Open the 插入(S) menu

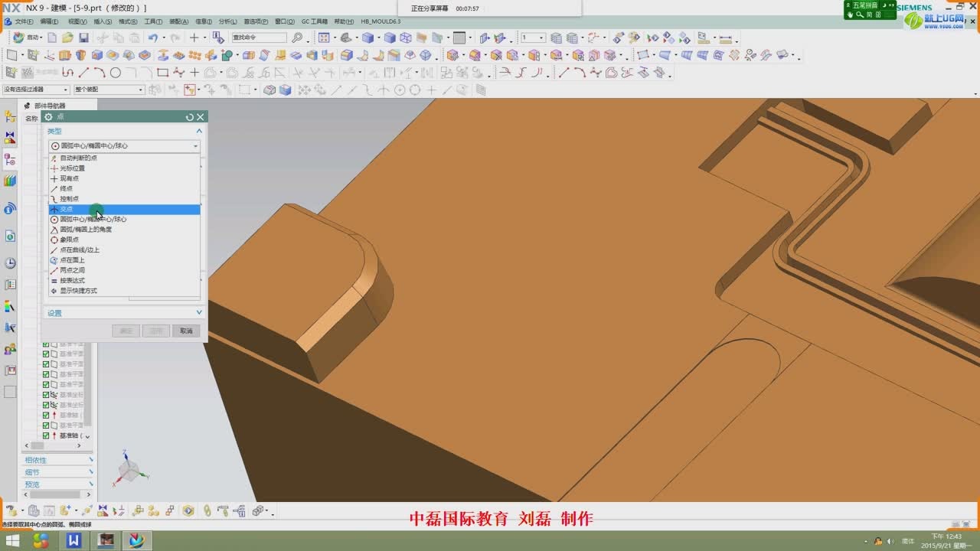coord(102,21)
